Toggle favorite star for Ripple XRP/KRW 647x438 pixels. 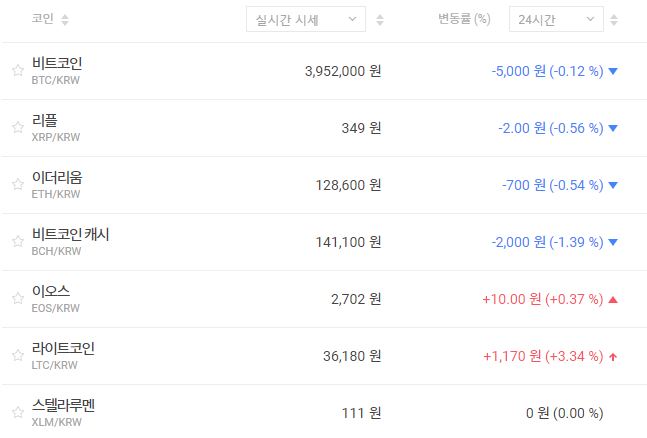(17, 128)
